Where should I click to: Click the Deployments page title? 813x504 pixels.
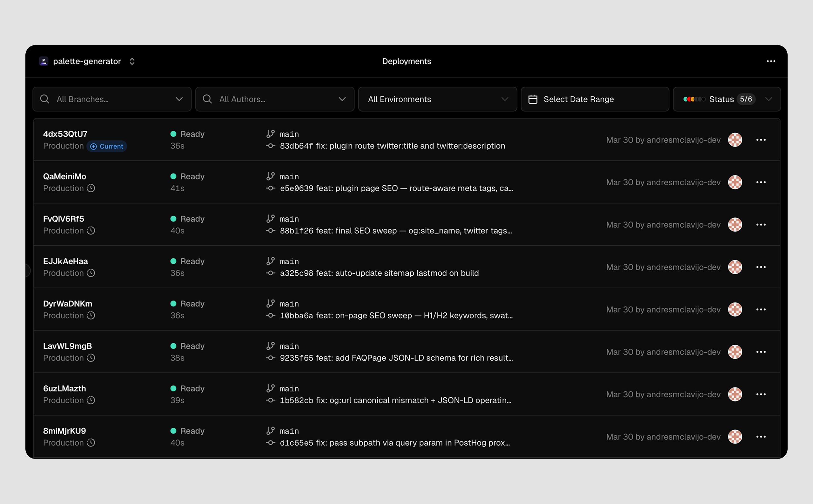[x=406, y=61]
